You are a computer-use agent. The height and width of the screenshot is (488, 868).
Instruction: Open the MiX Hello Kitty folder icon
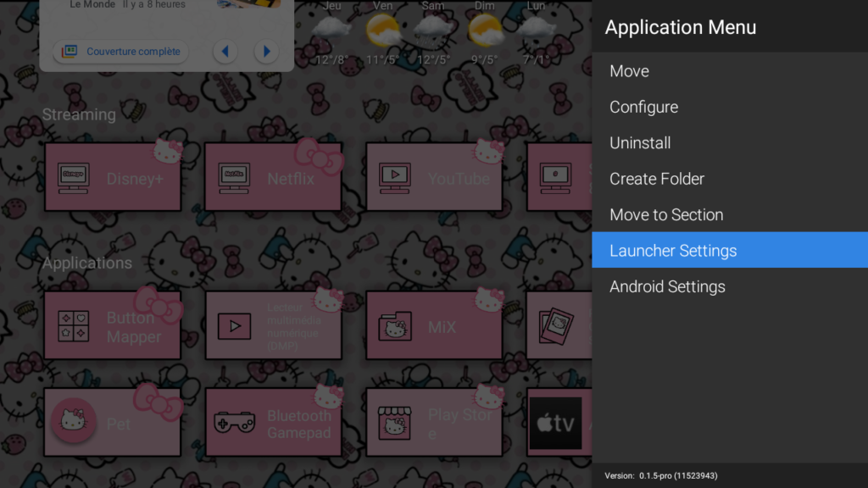395,326
